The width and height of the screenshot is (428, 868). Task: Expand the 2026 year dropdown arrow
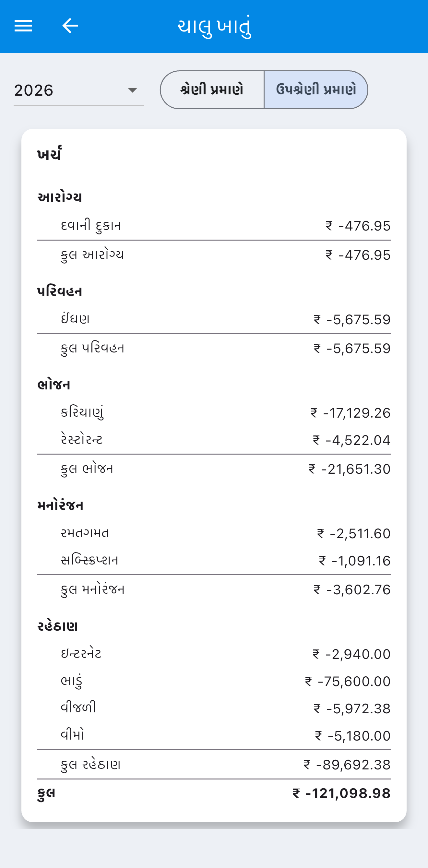tap(132, 90)
